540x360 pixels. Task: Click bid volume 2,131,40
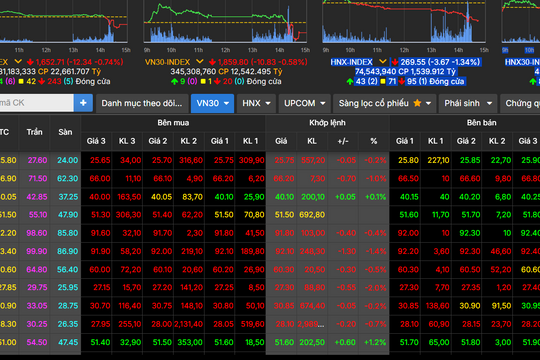(x=188, y=324)
